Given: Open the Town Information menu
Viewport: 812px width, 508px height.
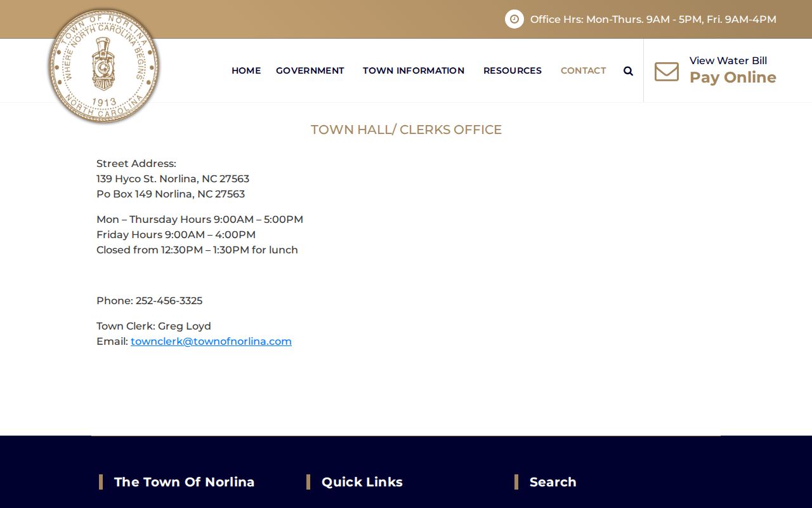Looking at the screenshot, I should point(414,70).
